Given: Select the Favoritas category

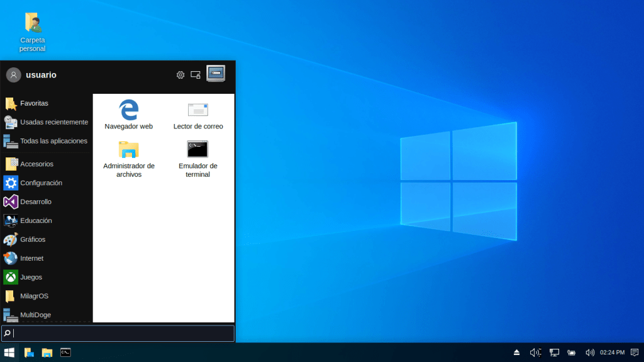Looking at the screenshot, I should click(x=34, y=103).
